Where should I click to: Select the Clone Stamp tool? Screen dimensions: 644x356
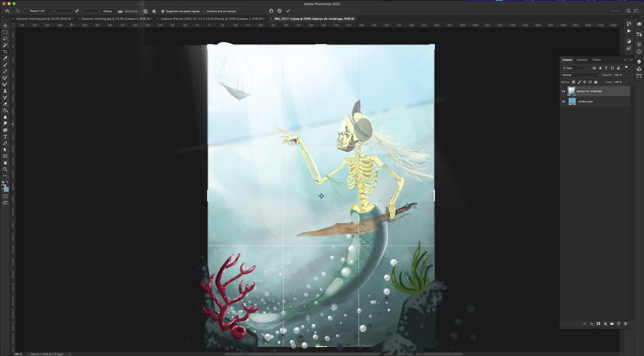click(5, 91)
